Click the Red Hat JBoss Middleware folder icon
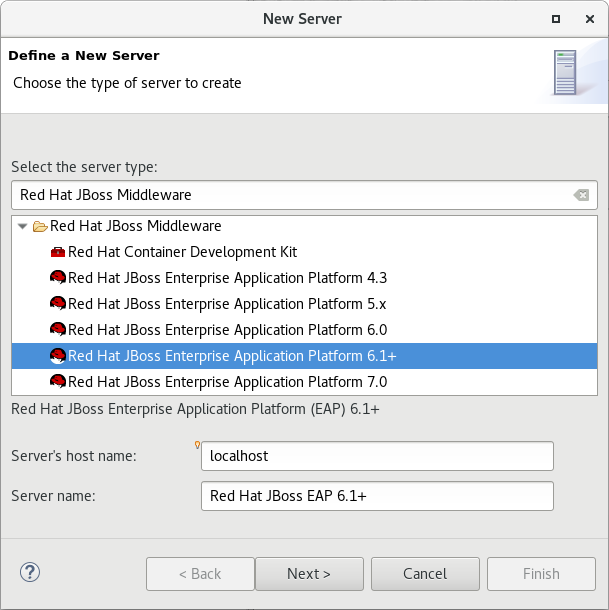609x610 pixels. tap(40, 226)
